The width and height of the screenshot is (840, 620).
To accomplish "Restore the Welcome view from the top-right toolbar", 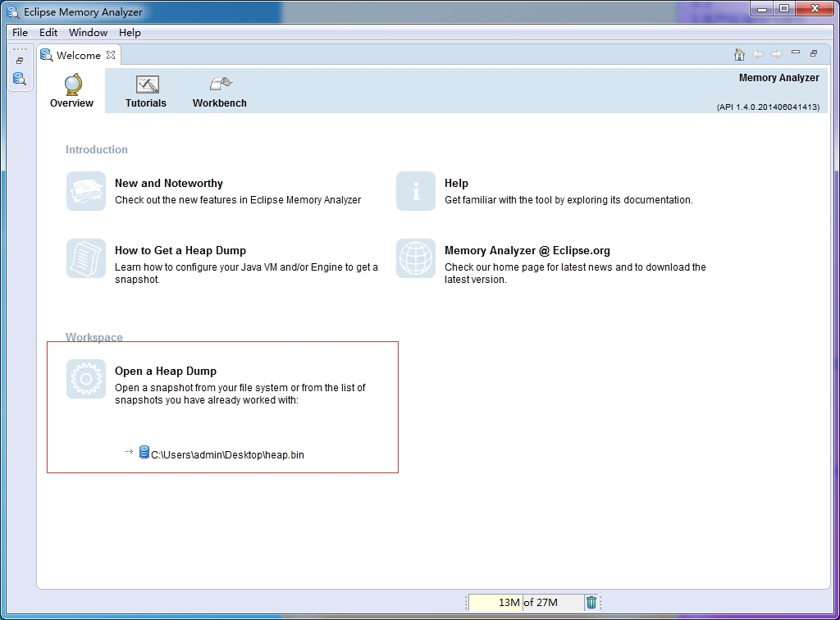I will [814, 53].
